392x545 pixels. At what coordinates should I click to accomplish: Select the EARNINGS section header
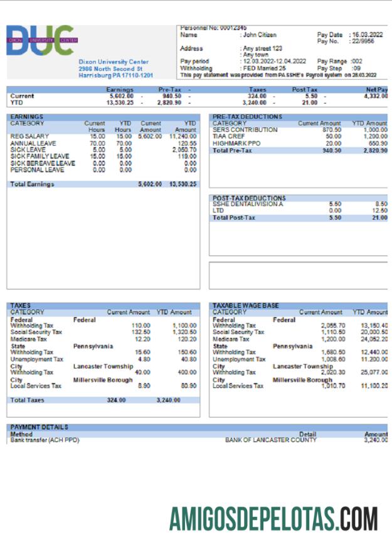[x=27, y=117]
